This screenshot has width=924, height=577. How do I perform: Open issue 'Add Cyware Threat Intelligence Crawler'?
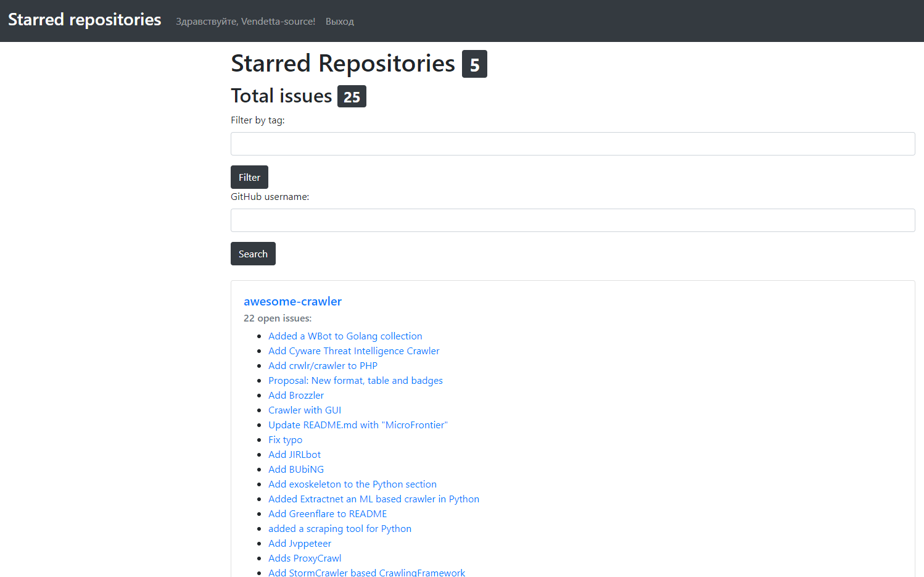tap(354, 351)
